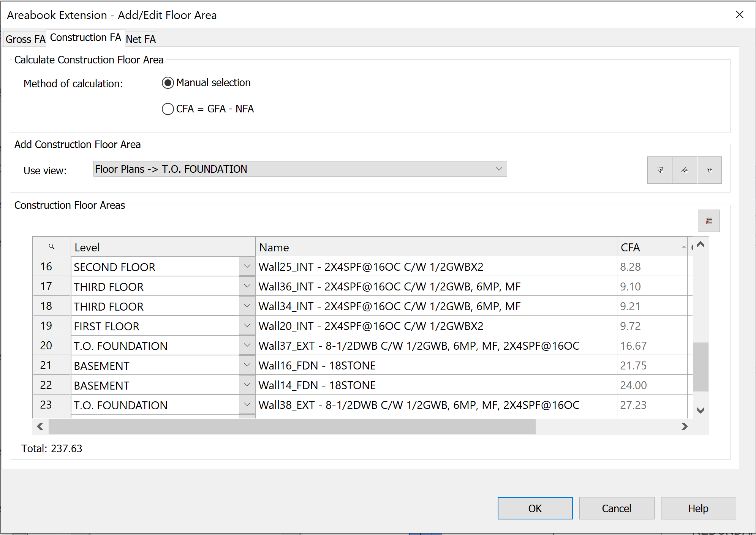Open the Level dropdown for row 16
The height and width of the screenshot is (535, 756).
pyautogui.click(x=247, y=267)
